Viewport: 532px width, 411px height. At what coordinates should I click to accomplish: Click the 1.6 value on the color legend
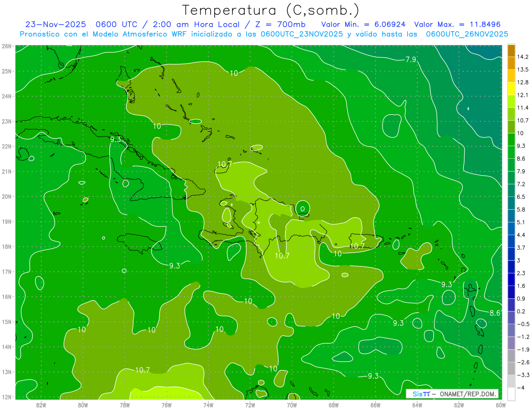coord(521,286)
